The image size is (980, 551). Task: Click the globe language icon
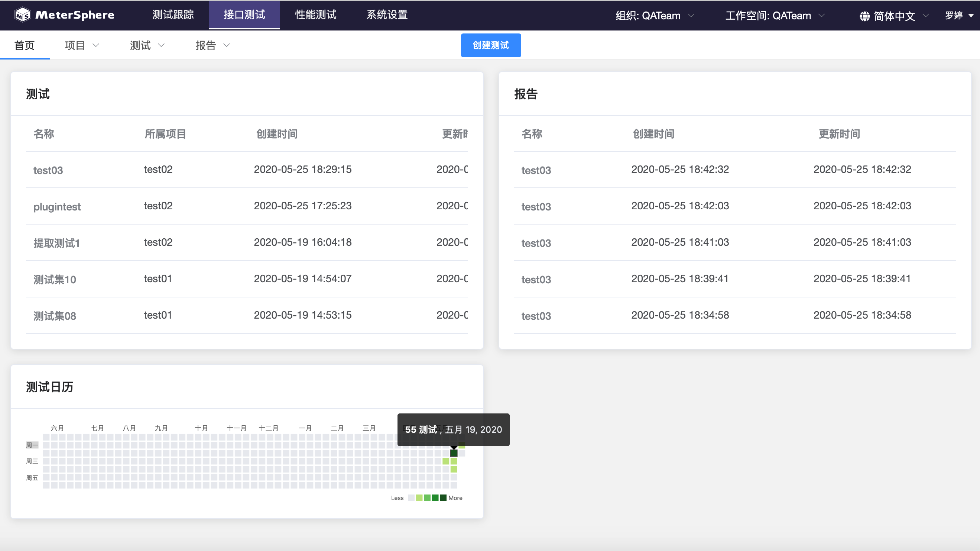pos(864,16)
